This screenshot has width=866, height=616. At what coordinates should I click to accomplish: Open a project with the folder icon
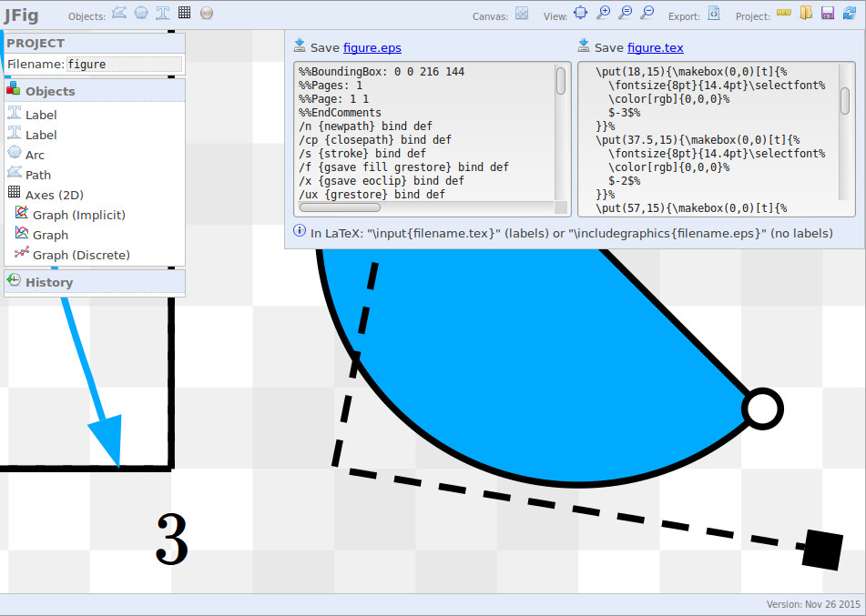pos(806,13)
